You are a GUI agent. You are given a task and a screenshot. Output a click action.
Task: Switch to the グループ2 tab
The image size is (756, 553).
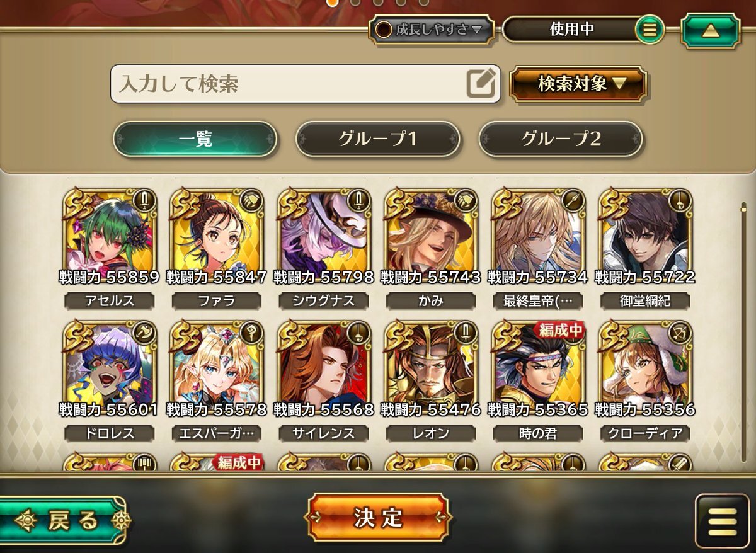coord(561,139)
